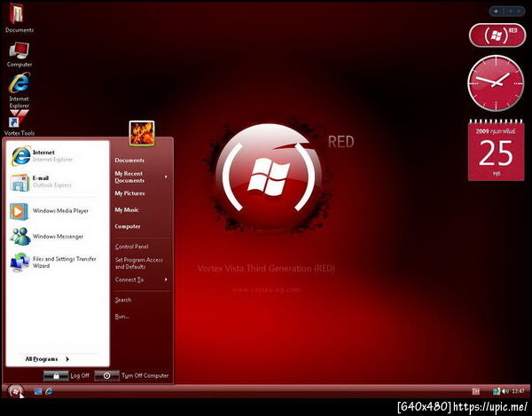Click the Log Off text label
This screenshot has width=532, height=416.
[80, 375]
